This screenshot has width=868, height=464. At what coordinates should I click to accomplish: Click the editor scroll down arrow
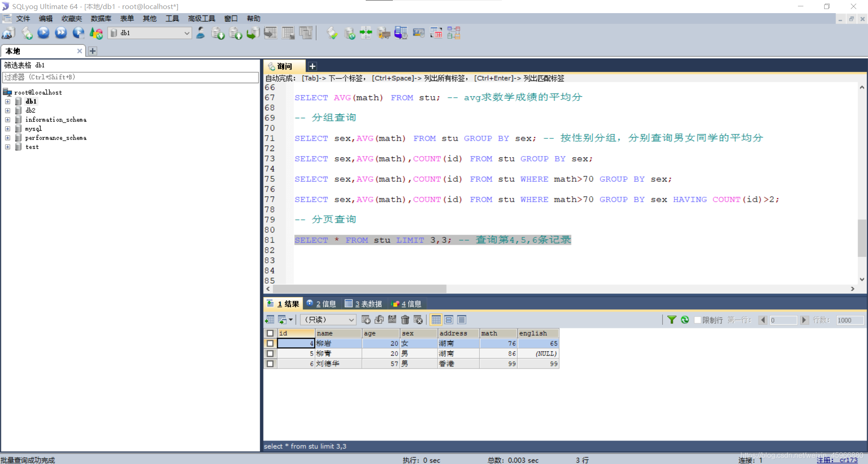pos(862,279)
